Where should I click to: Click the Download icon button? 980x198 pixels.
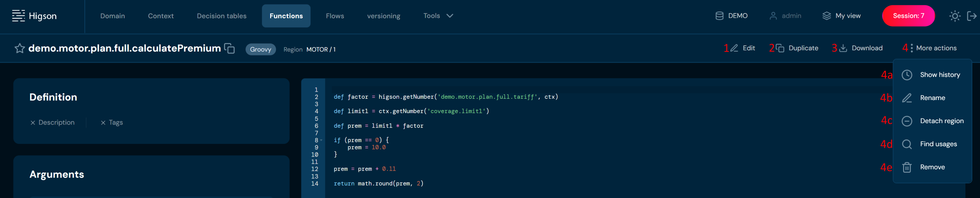tap(843, 48)
